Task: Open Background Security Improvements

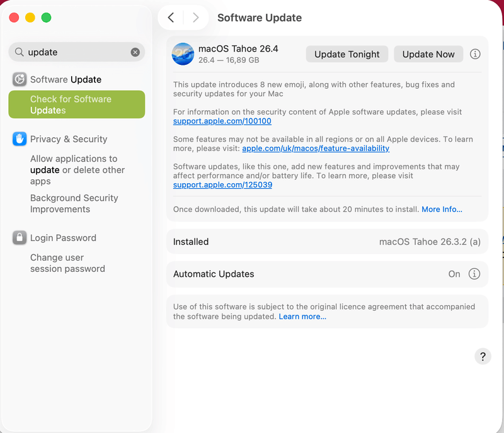Action: pos(74,203)
